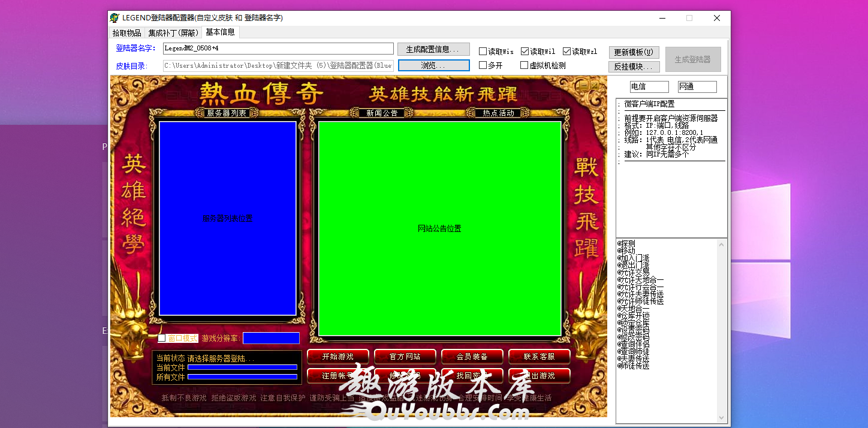
Task: Toggle the 窗口模式 checkbox
Action: (162, 338)
